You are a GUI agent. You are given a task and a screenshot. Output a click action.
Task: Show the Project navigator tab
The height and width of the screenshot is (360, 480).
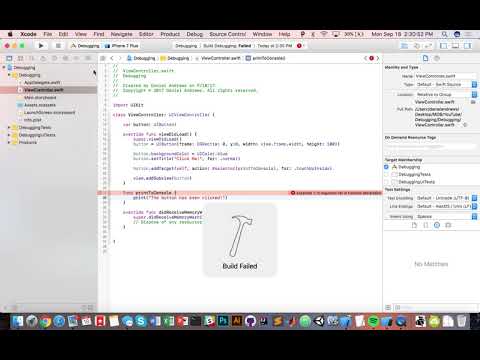pos(9,58)
